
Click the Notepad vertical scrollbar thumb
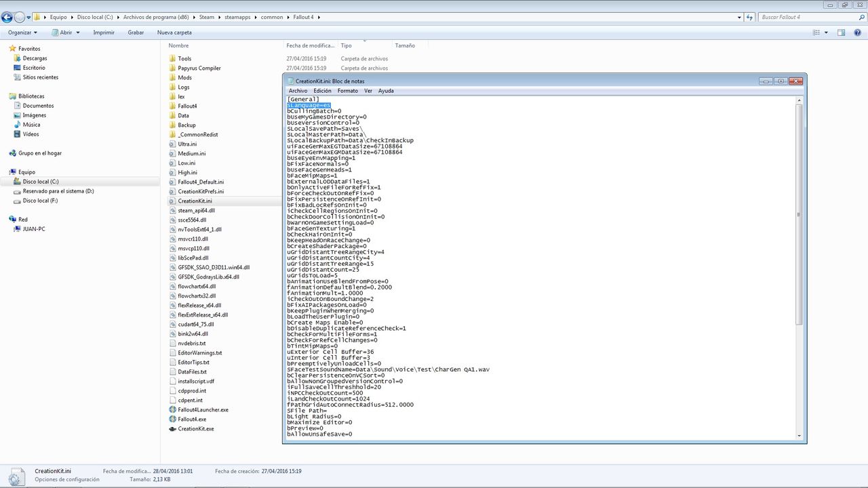(800, 214)
